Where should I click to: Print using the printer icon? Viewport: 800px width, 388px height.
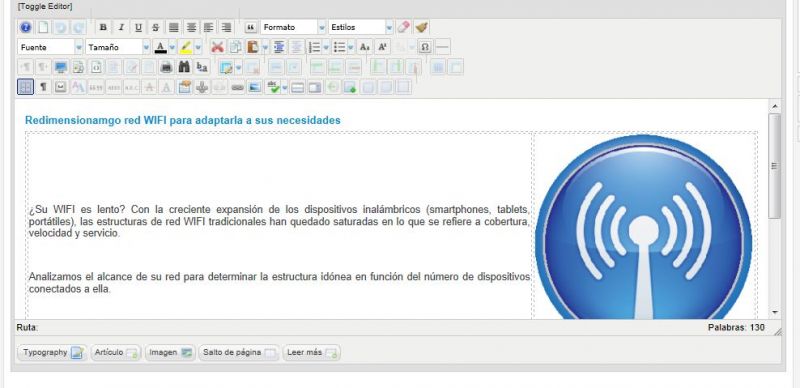(166, 67)
